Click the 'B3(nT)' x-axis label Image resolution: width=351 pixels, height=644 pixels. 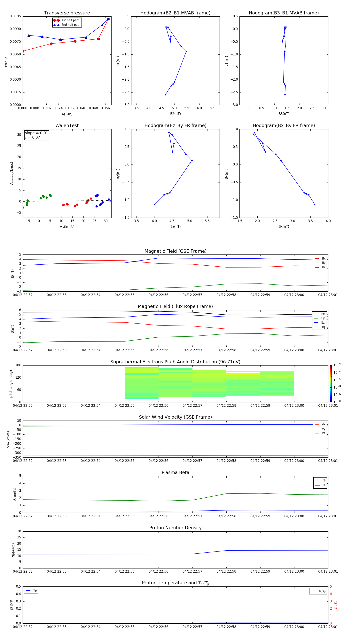pyautogui.click(x=284, y=114)
